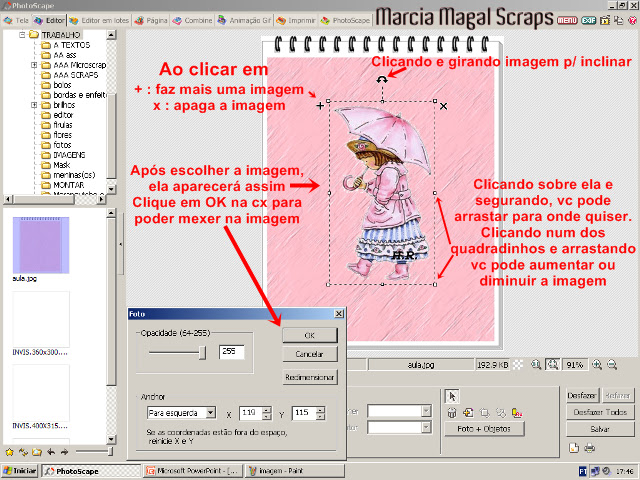Select the INVIS.360x300 thumbnail

click(41, 319)
